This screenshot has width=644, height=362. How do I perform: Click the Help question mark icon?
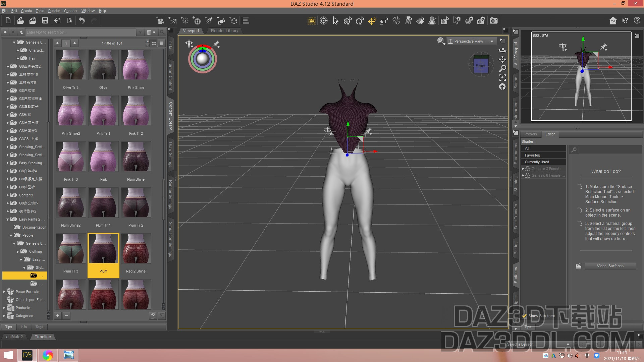pos(637,21)
